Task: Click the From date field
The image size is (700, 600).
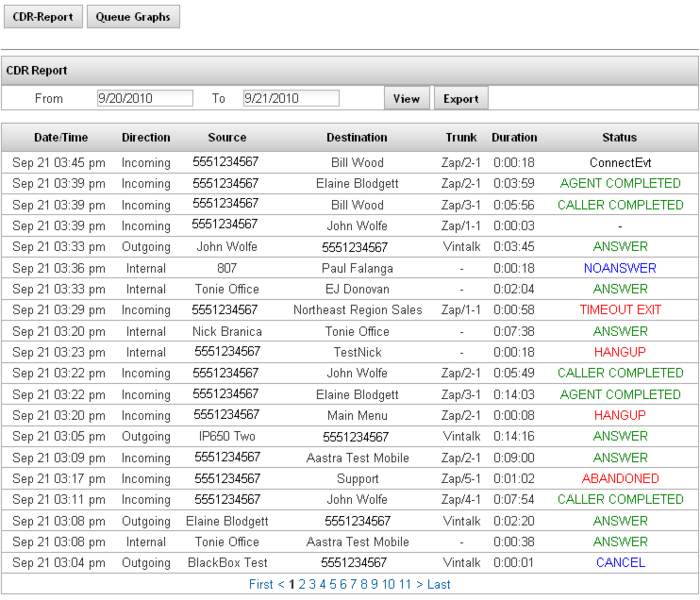Action: (144, 98)
